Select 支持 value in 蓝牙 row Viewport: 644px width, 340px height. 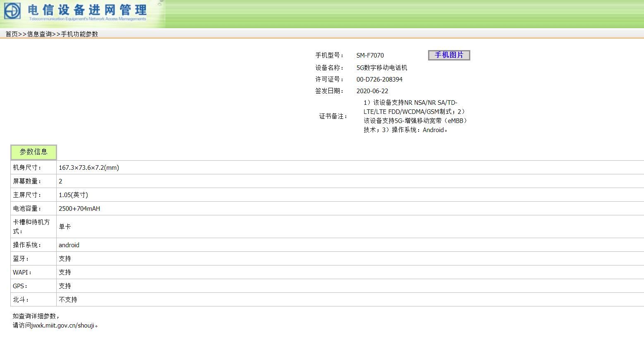[65, 259]
